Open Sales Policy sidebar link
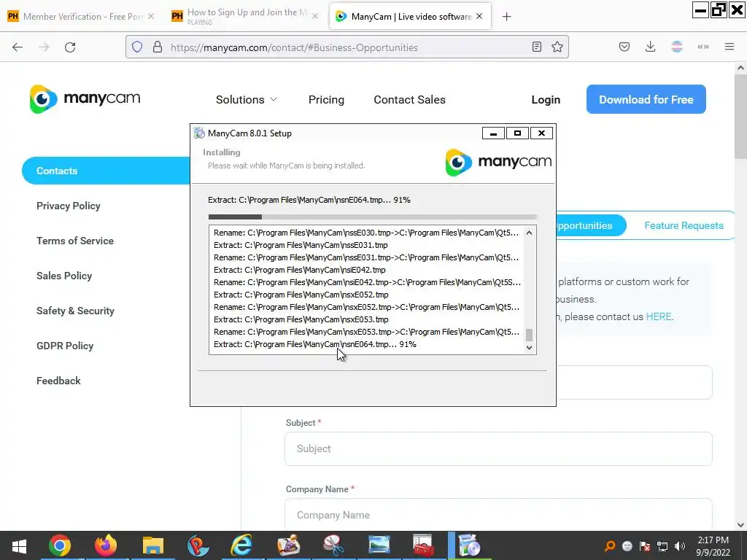The image size is (747, 560). pos(64,276)
